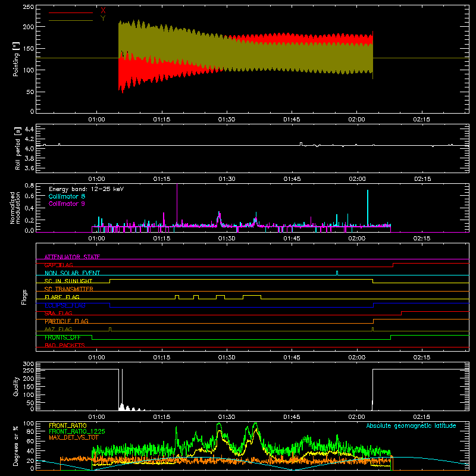The image size is (476, 476).
Task: Click the 'Pointing' axis label
Action: 16,59
